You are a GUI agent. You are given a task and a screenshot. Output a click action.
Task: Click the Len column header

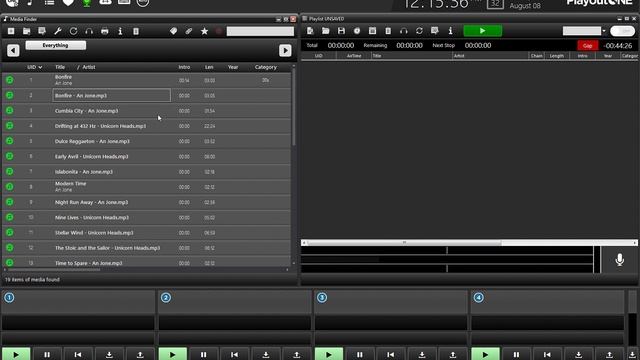(209, 67)
